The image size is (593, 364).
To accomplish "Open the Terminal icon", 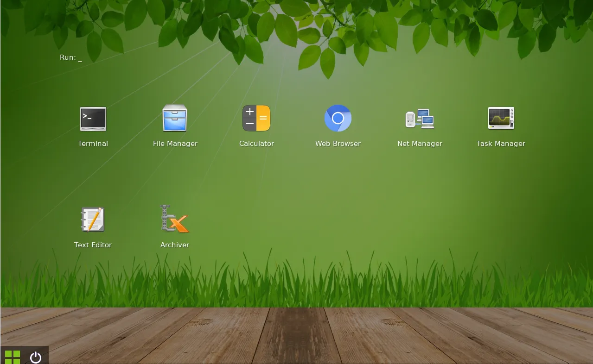I will (x=93, y=119).
